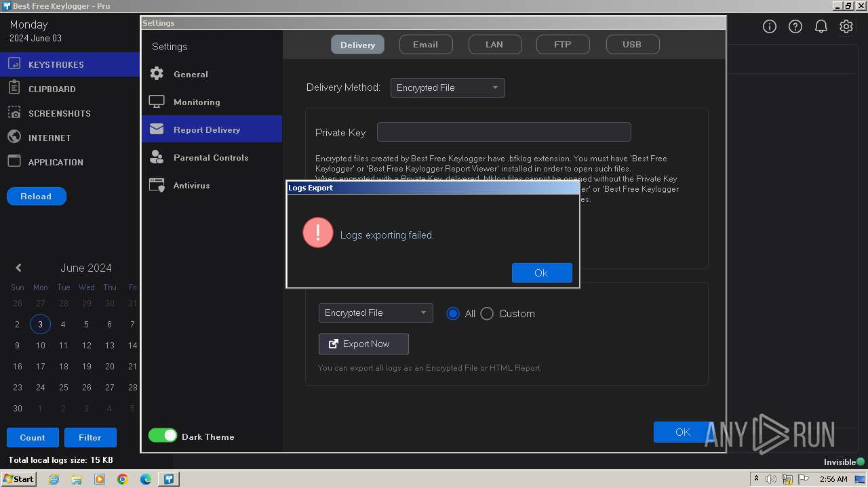This screenshot has width=868, height=488.
Task: Launch Chrome from the taskbar
Action: [123, 479]
